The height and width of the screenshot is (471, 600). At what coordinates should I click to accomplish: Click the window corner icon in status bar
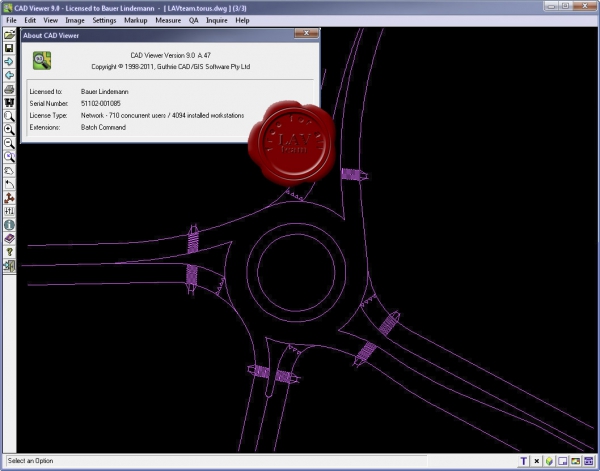562,461
